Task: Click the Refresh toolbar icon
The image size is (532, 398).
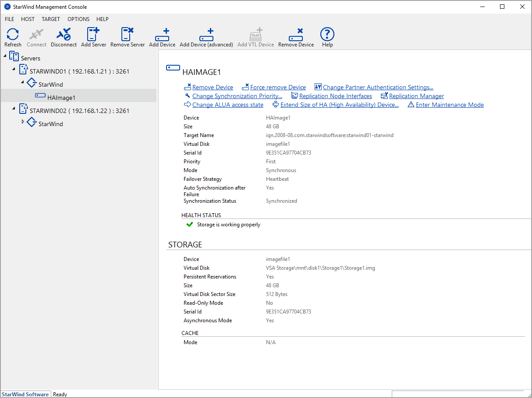Action: 13,35
